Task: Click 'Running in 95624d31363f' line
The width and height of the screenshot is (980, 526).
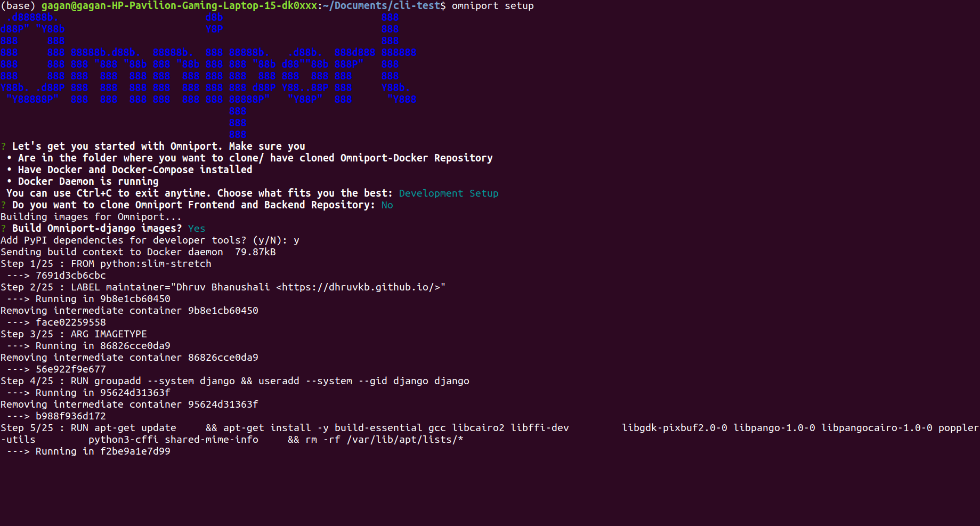Action: [x=103, y=393]
